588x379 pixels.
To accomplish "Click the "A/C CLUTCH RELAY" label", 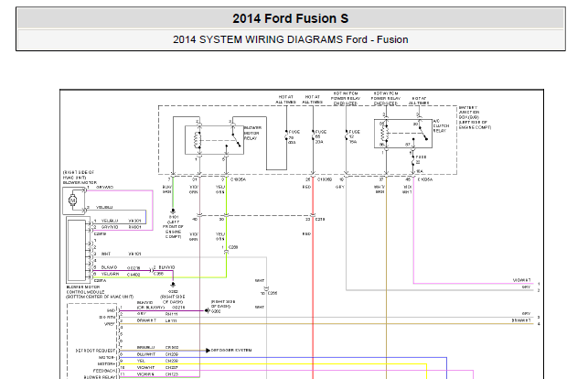I will point(441,126).
